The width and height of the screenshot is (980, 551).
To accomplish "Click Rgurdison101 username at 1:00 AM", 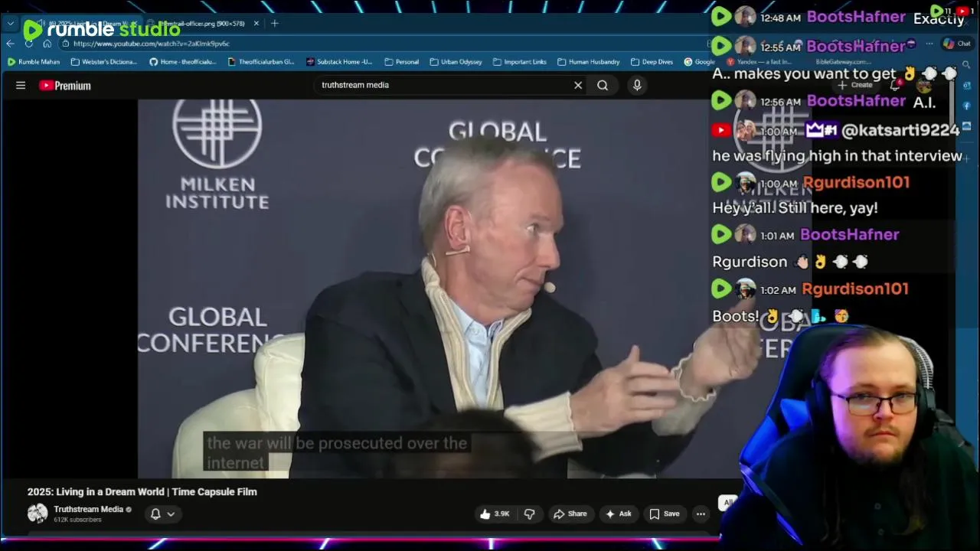I will pos(856,182).
